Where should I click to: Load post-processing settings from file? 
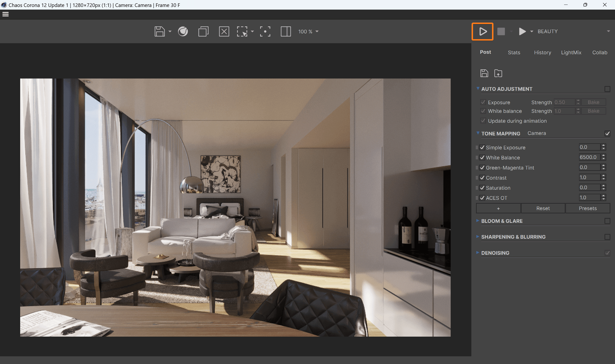(498, 73)
